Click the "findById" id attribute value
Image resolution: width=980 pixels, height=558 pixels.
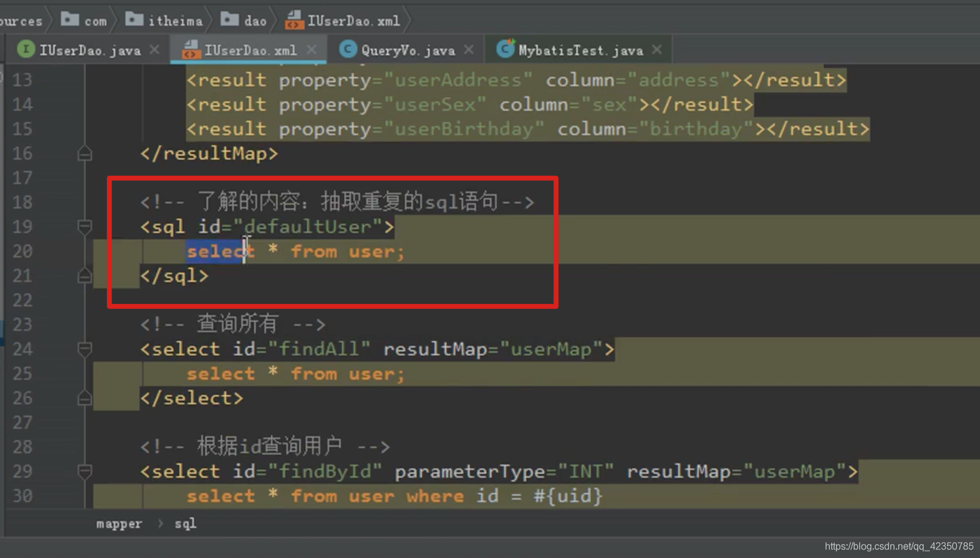[x=325, y=471]
